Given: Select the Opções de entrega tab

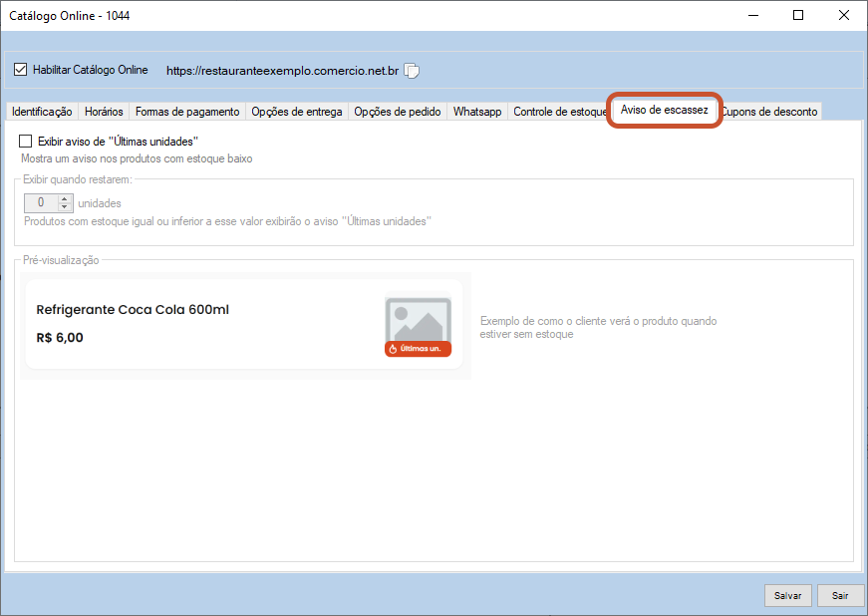Looking at the screenshot, I should coord(297,112).
